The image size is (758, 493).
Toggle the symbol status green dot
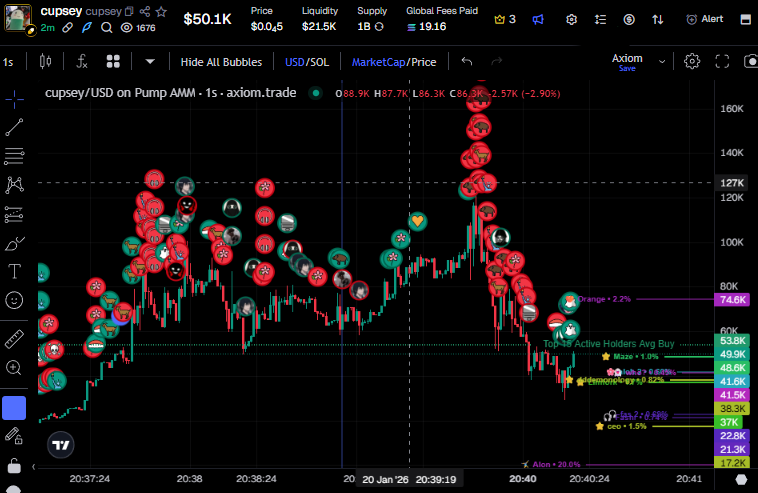(x=316, y=93)
